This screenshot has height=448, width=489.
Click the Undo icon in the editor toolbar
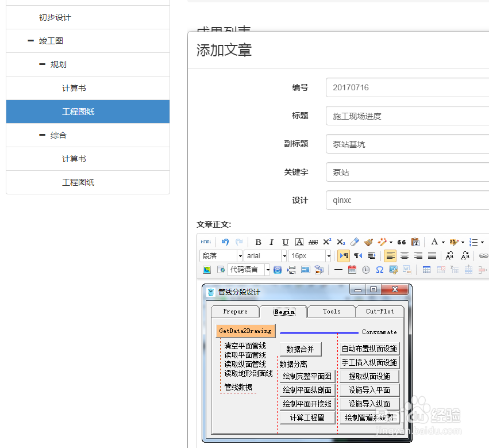tap(224, 242)
